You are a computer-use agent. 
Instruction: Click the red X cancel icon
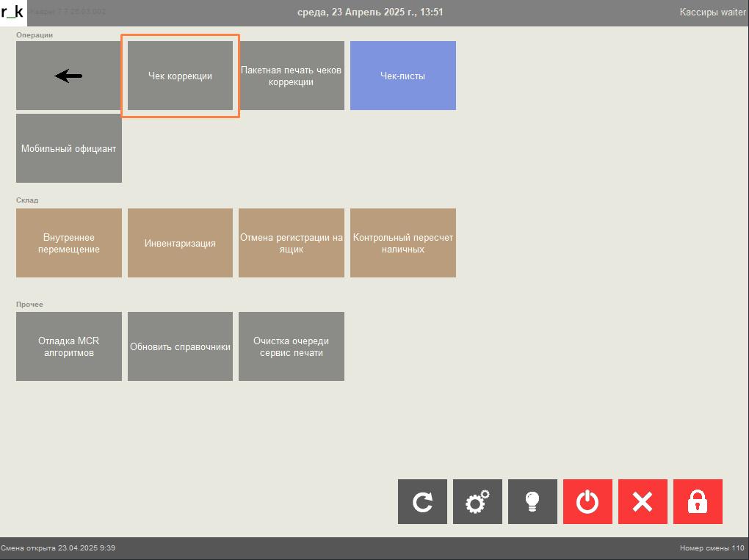[x=643, y=502]
